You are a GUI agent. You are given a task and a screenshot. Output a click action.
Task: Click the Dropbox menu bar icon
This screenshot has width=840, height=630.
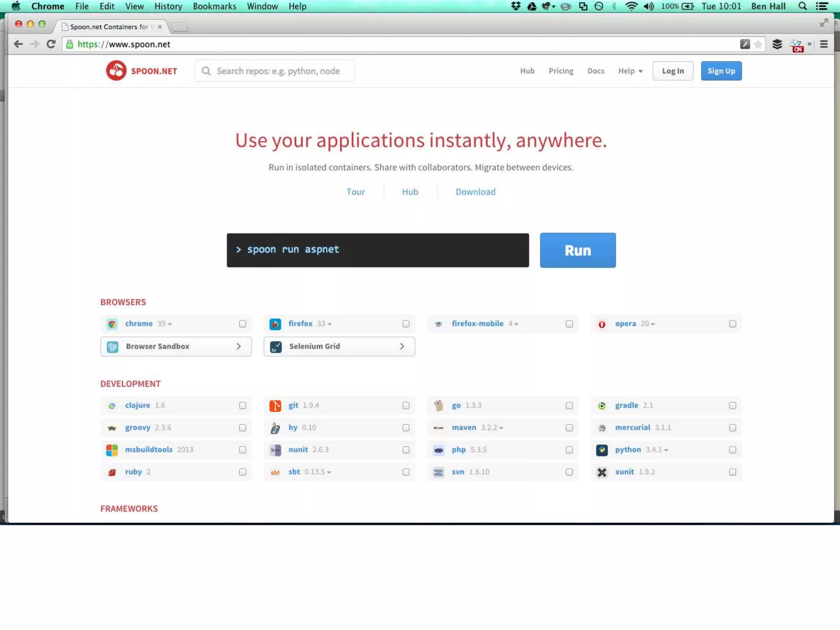(x=516, y=6)
